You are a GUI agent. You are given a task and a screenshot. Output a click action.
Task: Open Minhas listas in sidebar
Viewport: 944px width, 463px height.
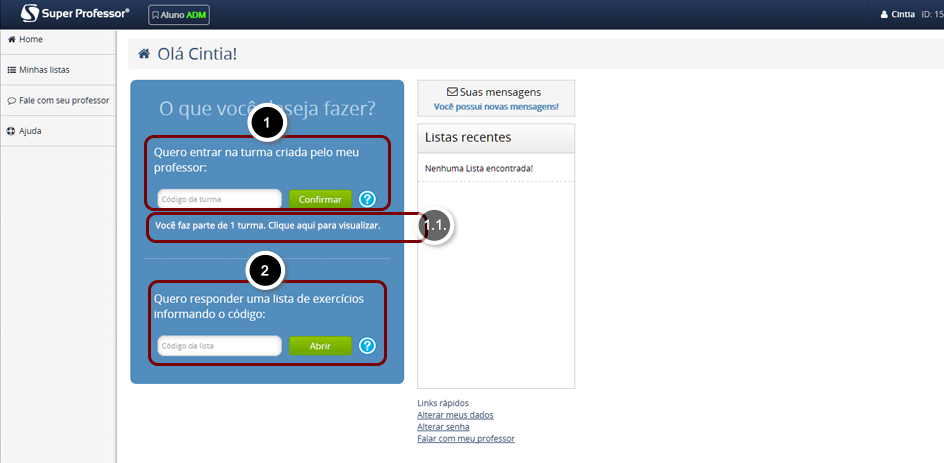(x=43, y=70)
